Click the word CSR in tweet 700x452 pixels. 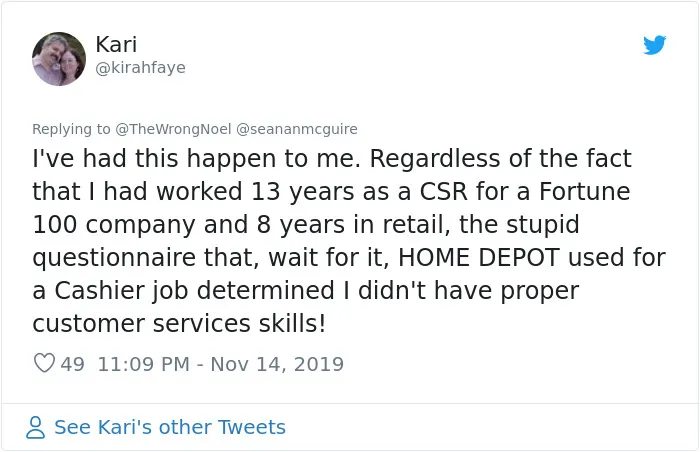(x=443, y=192)
